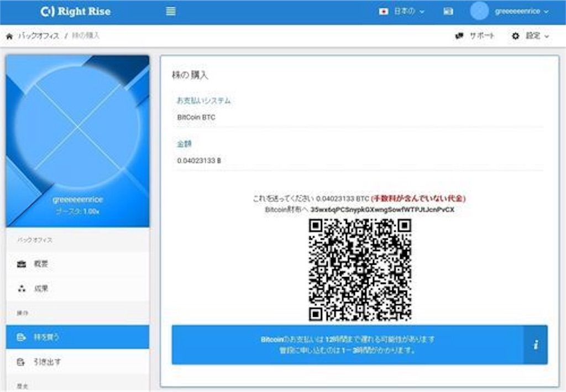Click 株の購入 breadcrumb text

(86, 35)
